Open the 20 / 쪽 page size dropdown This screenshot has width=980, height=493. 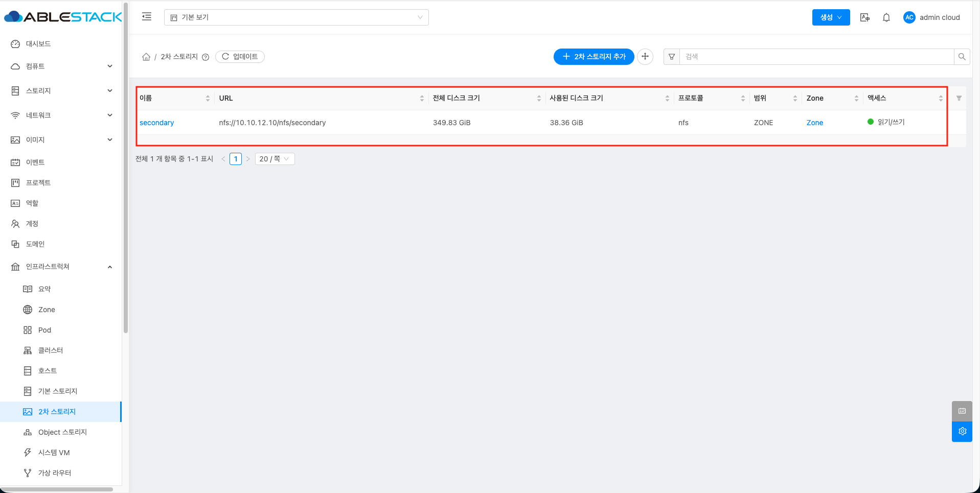click(275, 159)
